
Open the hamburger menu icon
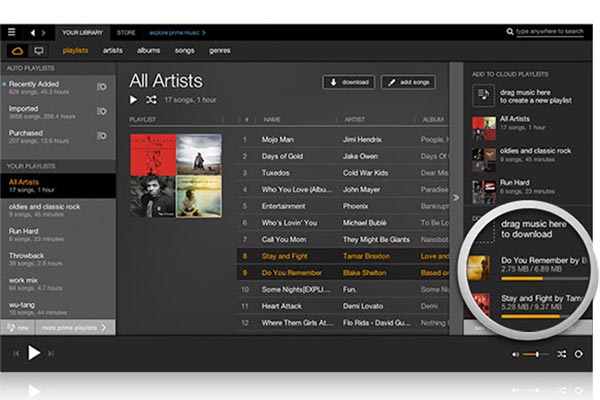[x=11, y=32]
